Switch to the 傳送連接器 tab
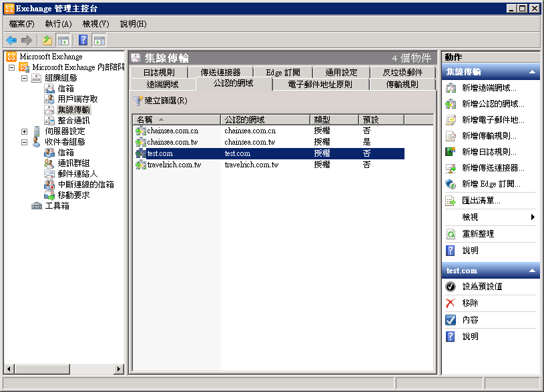This screenshot has height=392, width=544. point(220,73)
